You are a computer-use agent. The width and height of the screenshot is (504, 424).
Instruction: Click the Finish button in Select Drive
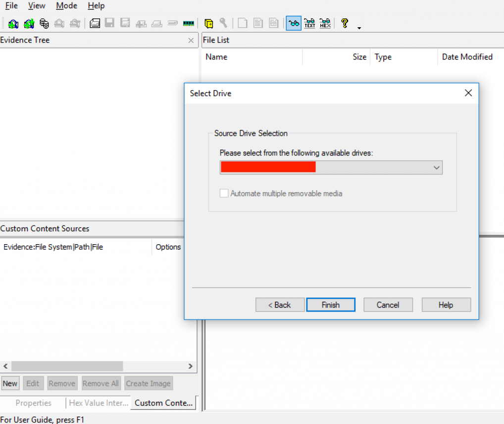pyautogui.click(x=330, y=305)
